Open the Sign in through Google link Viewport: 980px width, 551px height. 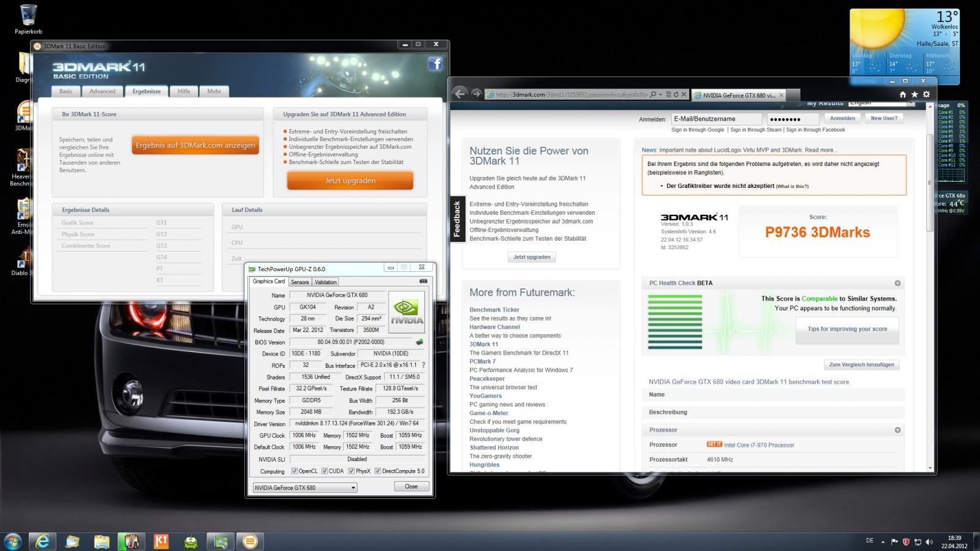[698, 130]
